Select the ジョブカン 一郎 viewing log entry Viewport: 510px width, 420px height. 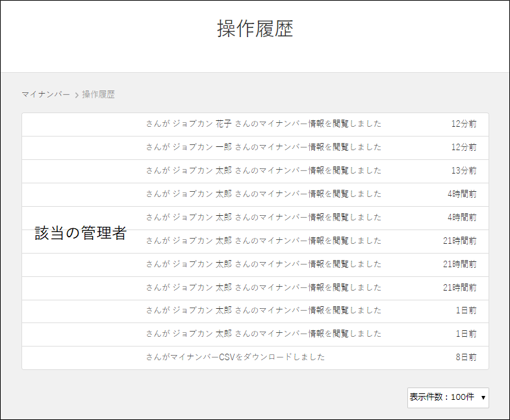pyautogui.click(x=263, y=147)
